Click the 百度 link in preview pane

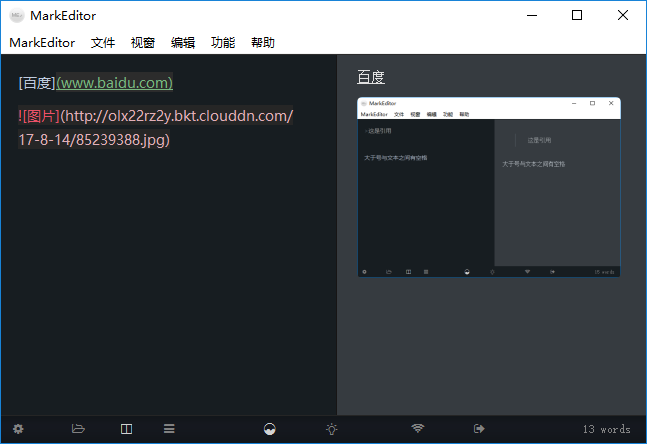371,78
